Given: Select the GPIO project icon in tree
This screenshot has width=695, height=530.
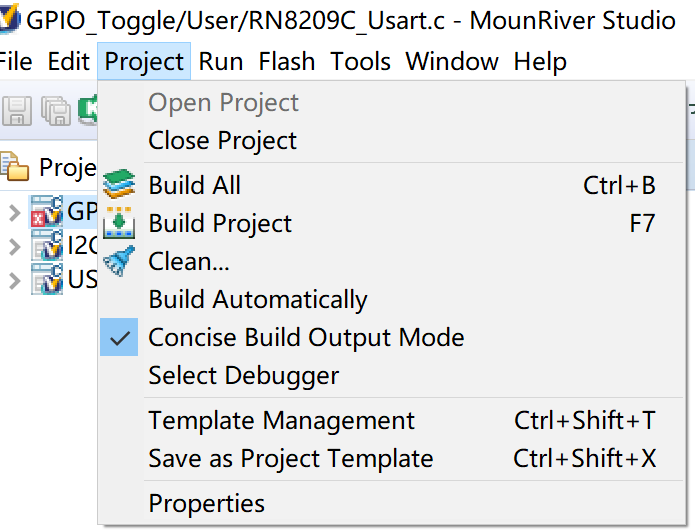Looking at the screenshot, I should click(47, 211).
